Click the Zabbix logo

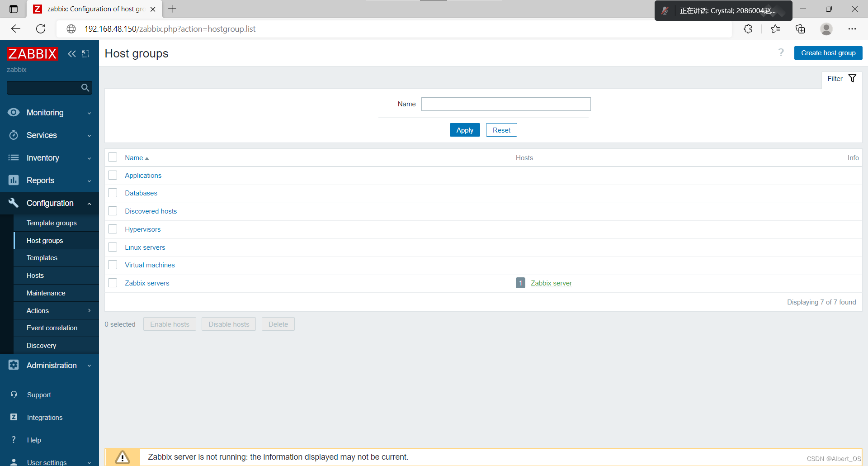coord(33,54)
